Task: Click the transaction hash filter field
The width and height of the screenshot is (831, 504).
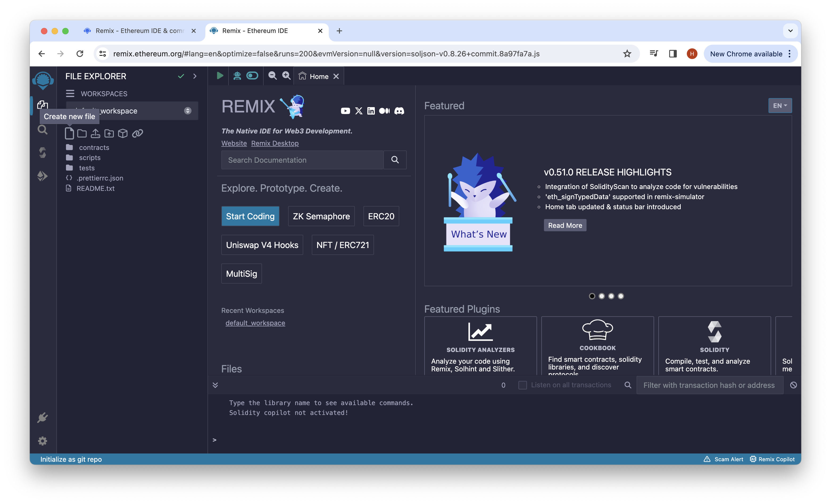Action: tap(710, 385)
